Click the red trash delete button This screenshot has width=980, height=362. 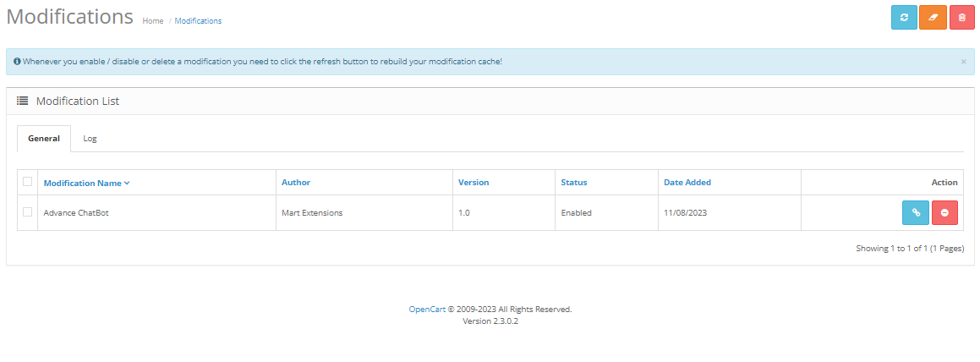click(962, 18)
